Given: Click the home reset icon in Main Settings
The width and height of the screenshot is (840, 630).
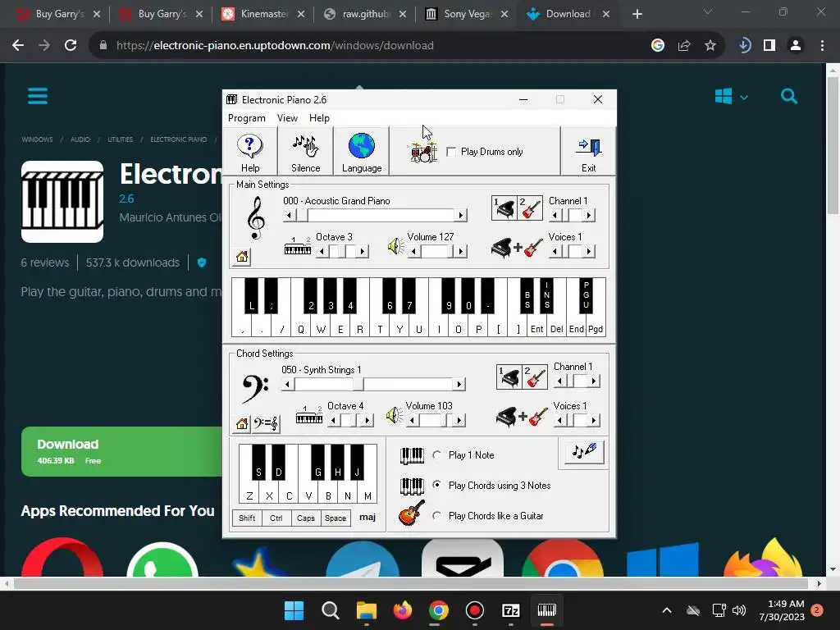Looking at the screenshot, I should (x=242, y=257).
